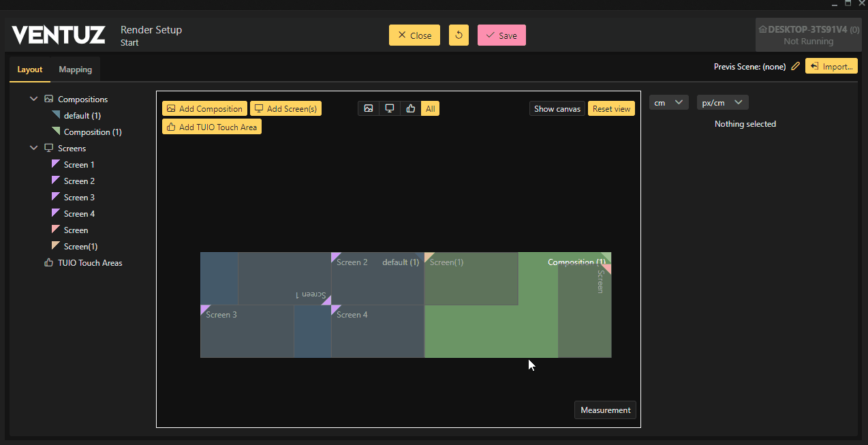Click Add Composition button
The width and height of the screenshot is (868, 445).
(204, 108)
